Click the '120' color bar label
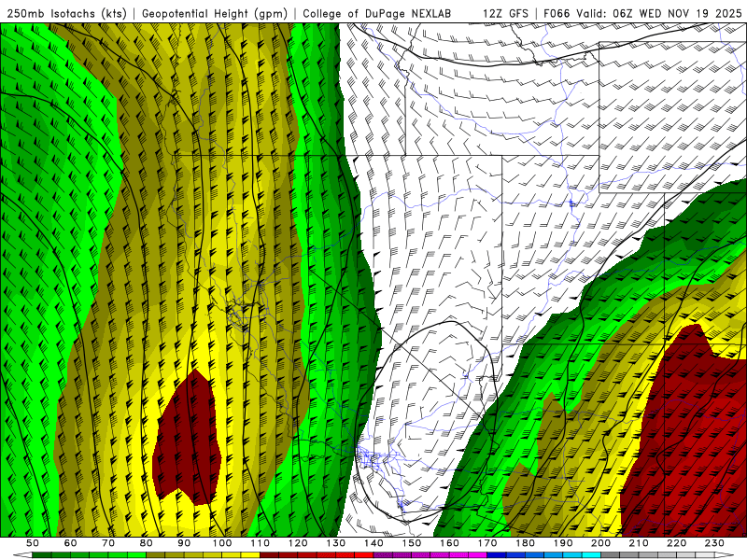This screenshot has height=560, width=747. click(297, 543)
